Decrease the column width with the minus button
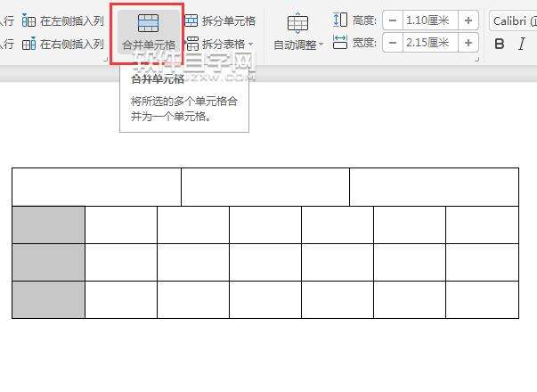Image resolution: width=537 pixels, height=392 pixels. [393, 43]
